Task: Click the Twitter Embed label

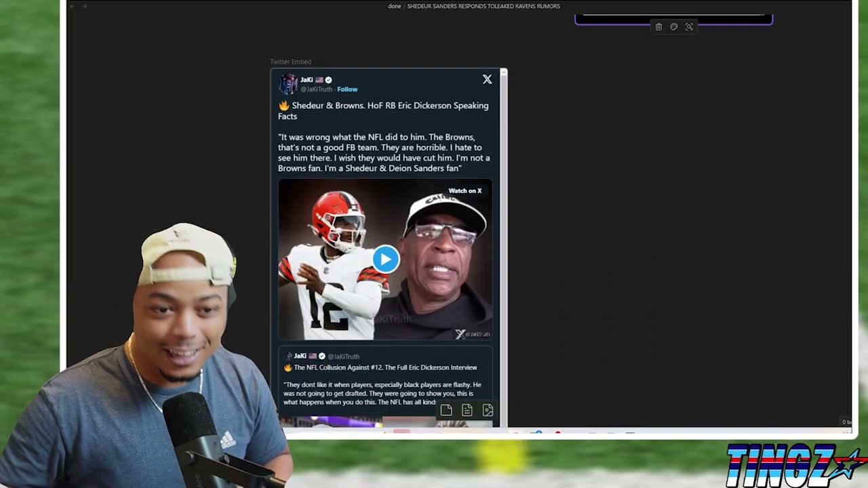Action: click(x=290, y=62)
